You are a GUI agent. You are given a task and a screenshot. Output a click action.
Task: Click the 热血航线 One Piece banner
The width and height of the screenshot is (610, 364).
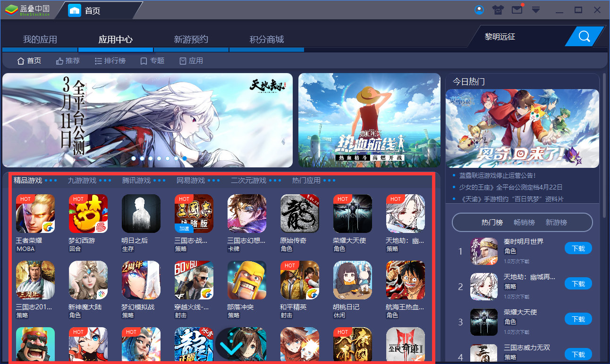coord(369,120)
